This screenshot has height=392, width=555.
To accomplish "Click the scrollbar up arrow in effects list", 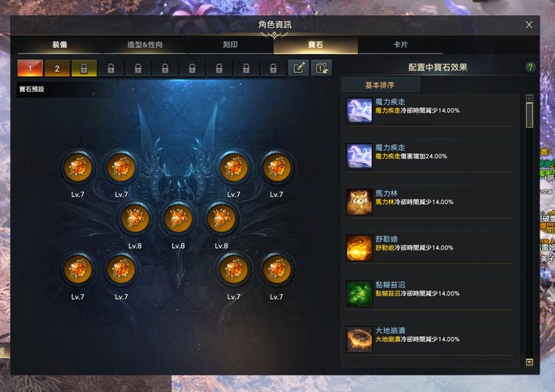I will pyautogui.click(x=530, y=98).
